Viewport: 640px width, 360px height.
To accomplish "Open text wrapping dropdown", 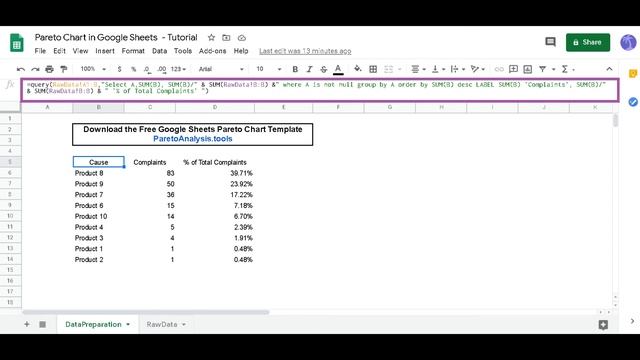I will 458,69.
